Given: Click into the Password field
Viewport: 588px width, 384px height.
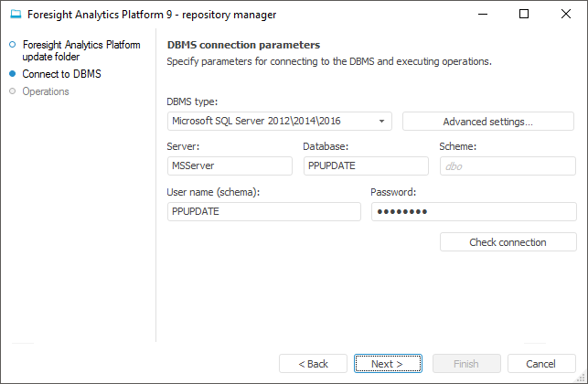Looking at the screenshot, I should click(x=473, y=211).
